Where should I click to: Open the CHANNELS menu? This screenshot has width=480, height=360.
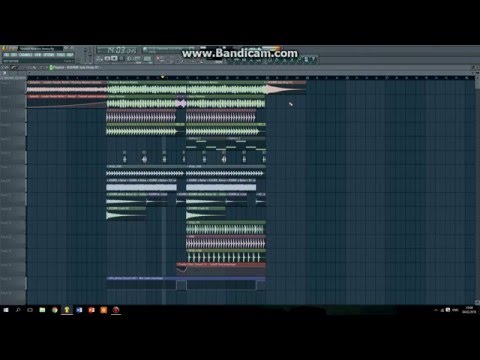26,55
